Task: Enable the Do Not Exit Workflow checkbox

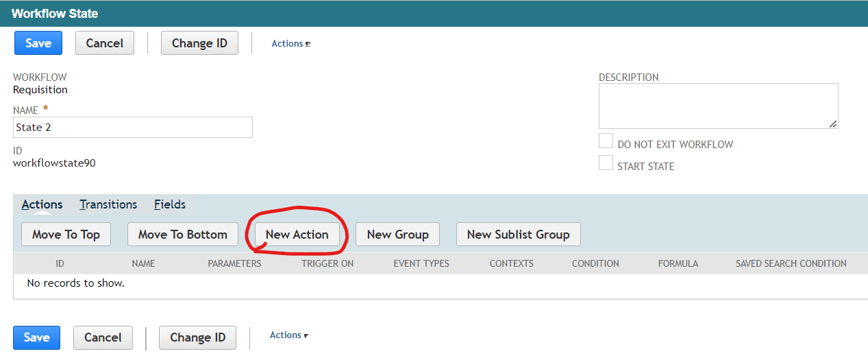Action: pyautogui.click(x=606, y=141)
